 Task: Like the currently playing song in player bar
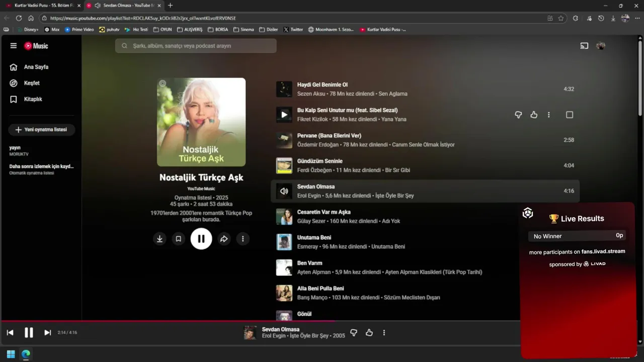click(369, 332)
